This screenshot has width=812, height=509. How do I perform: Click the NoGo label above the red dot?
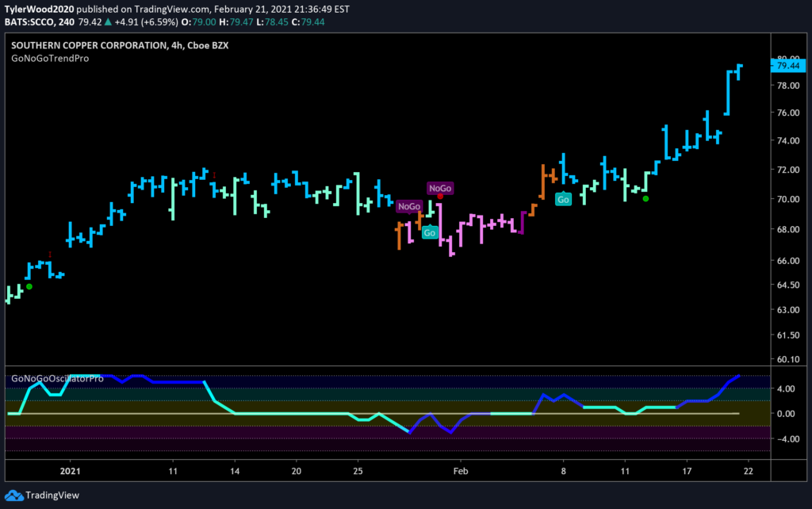pos(440,188)
